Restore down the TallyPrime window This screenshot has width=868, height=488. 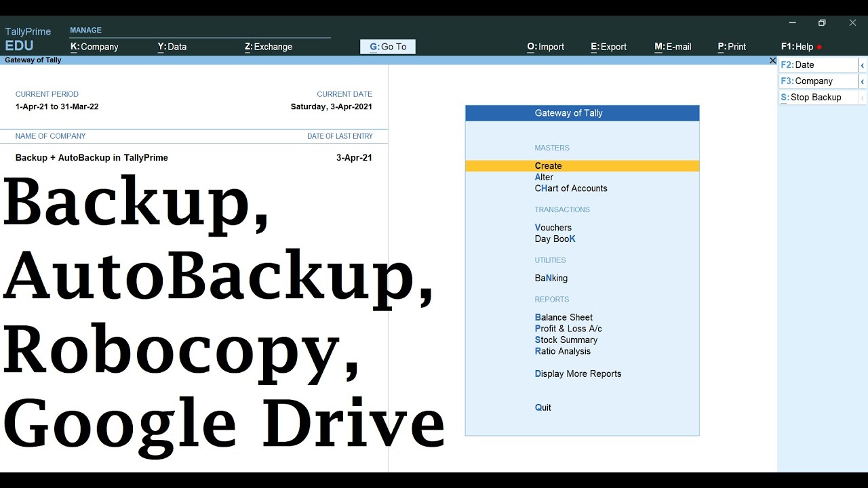822,22
